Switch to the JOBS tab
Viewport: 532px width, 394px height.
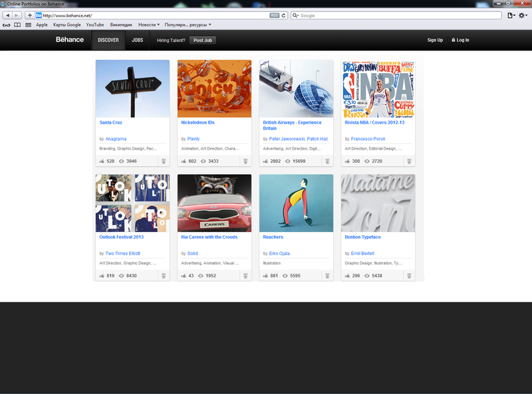[x=138, y=40]
